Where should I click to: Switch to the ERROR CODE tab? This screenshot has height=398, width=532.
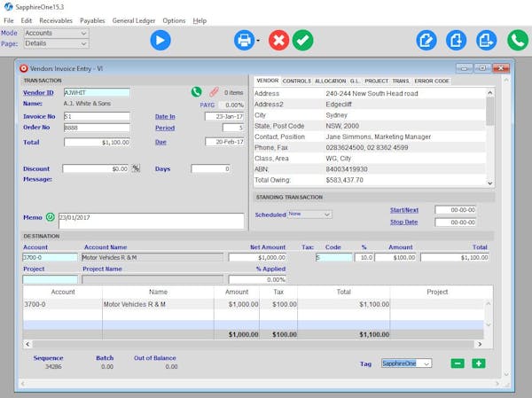click(x=432, y=81)
